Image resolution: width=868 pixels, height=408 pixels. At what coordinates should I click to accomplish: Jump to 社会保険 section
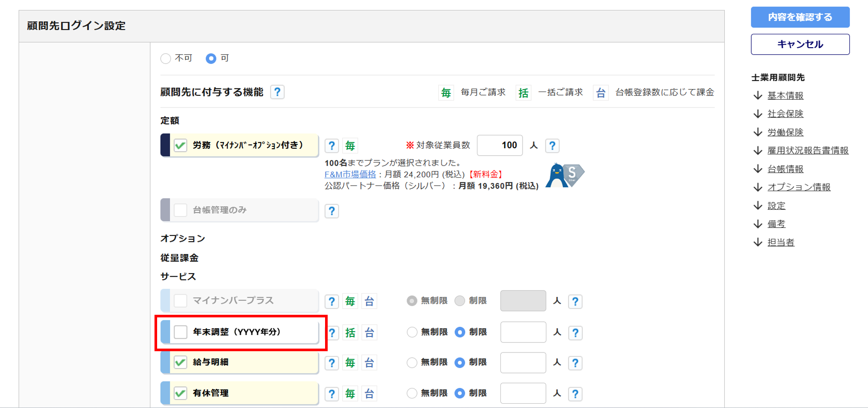point(786,114)
